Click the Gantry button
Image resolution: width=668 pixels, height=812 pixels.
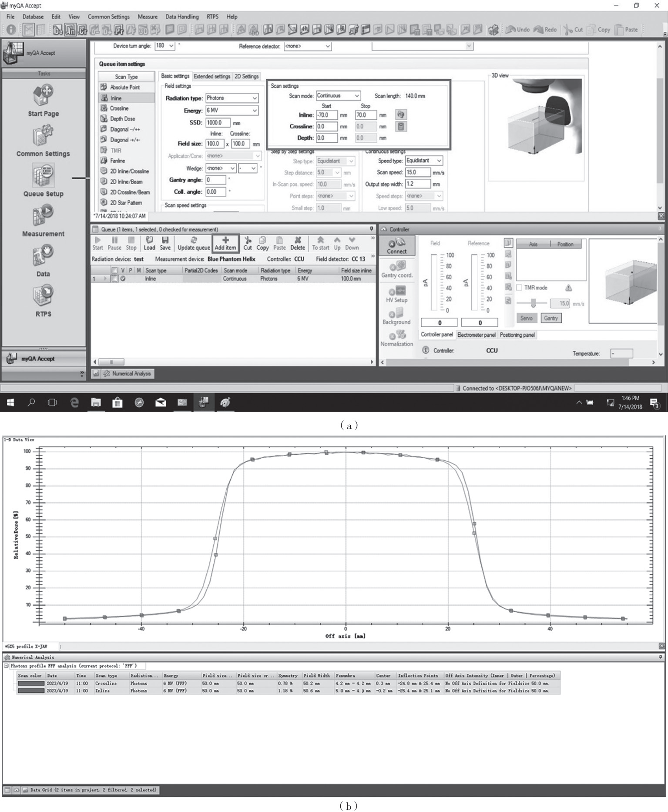[x=551, y=318]
